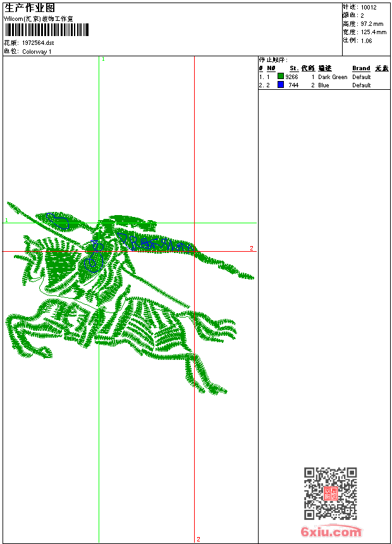Select file name 1972564.dst
The width and height of the screenshot is (392, 544).
point(38,43)
